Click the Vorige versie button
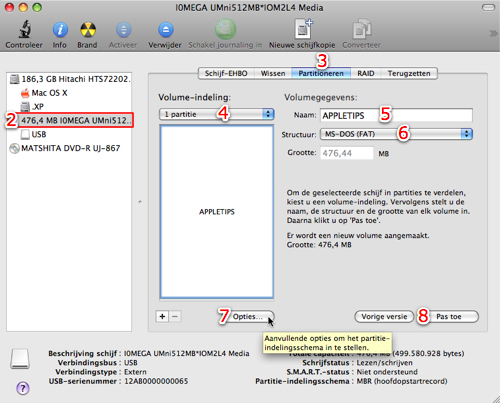Screen dimensions: 500x403 (384, 317)
